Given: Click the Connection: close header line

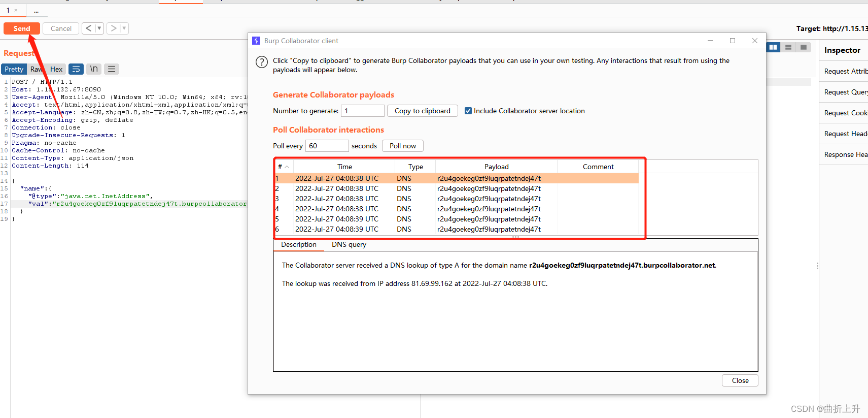Looking at the screenshot, I should pyautogui.click(x=46, y=127).
